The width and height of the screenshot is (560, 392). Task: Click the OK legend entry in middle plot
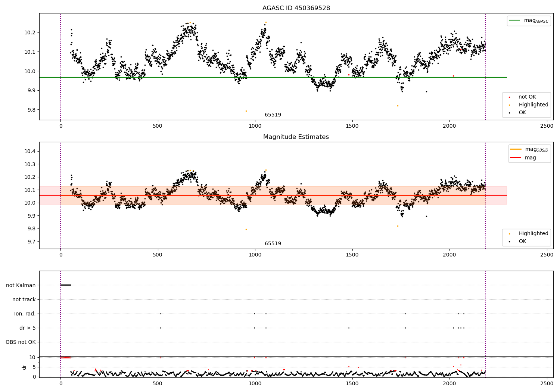pyautogui.click(x=517, y=241)
